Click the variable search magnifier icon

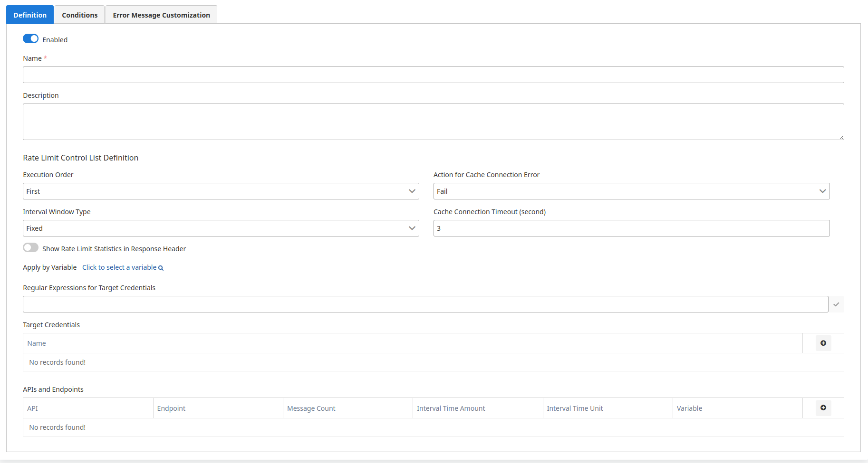161,268
